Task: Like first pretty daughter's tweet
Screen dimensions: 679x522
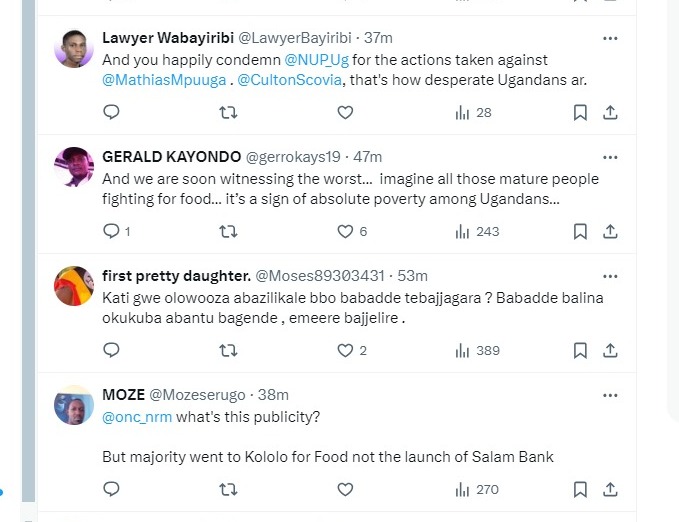Action: click(345, 350)
